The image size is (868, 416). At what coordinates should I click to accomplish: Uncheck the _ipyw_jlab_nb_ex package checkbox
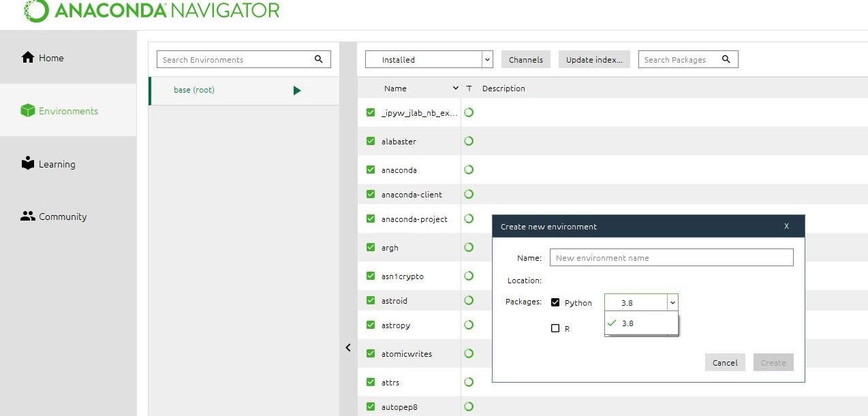click(x=371, y=112)
